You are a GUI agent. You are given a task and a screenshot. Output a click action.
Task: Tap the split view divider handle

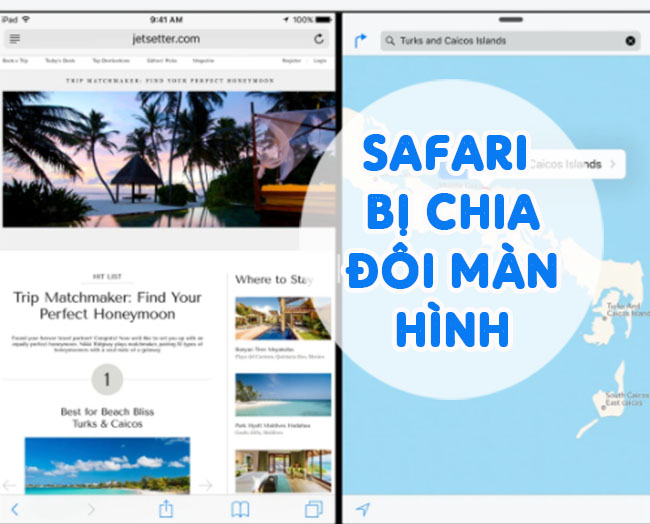(339, 268)
